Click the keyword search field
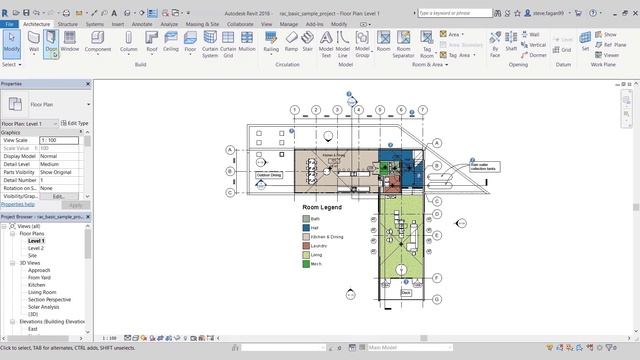Viewport: 640px width, 360px height. (455, 13)
